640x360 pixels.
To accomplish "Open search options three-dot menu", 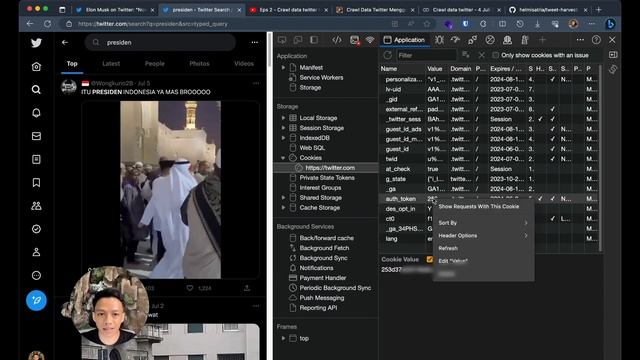I will click(255, 42).
